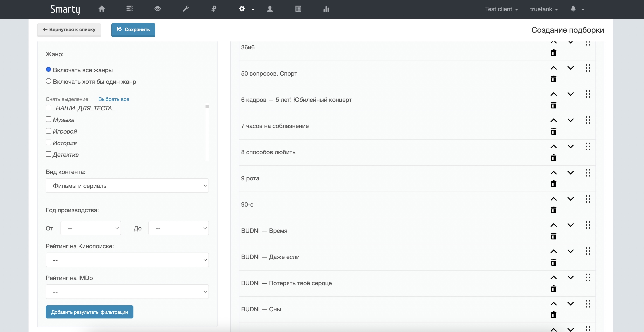Click the BUDNI — Сны title
Viewport: 644px width, 332px height.
(x=261, y=309)
